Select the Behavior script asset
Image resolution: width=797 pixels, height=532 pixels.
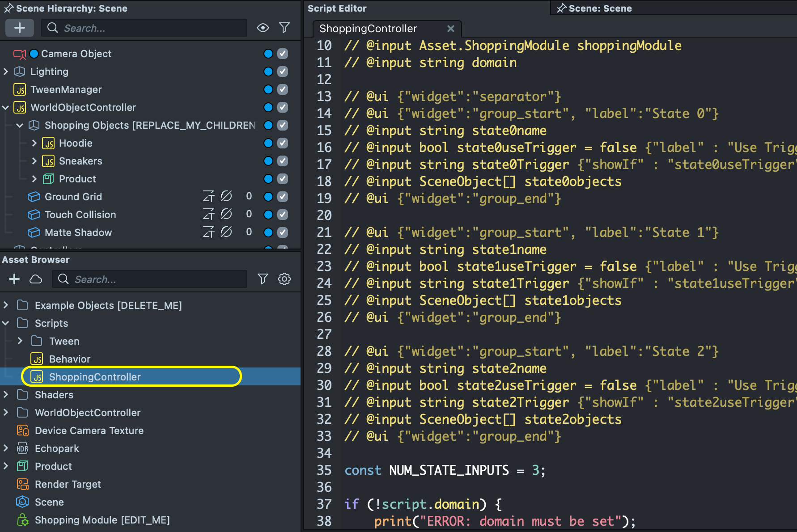[x=69, y=359]
